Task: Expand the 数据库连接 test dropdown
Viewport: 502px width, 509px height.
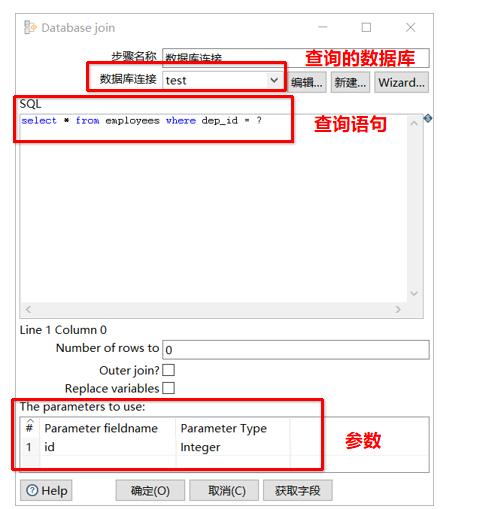Action: [274, 80]
